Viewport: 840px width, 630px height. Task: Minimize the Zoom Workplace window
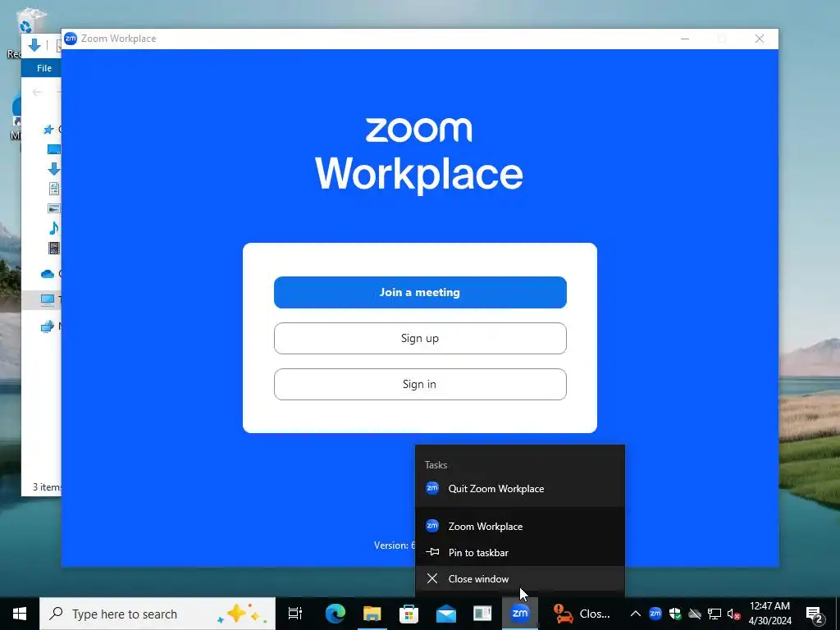685,39
